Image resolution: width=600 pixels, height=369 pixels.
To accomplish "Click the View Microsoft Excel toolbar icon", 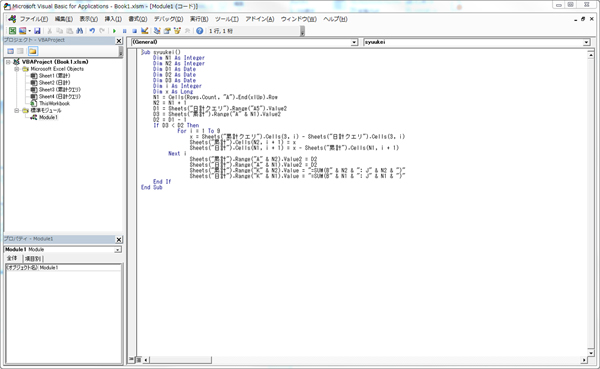I will [12, 31].
